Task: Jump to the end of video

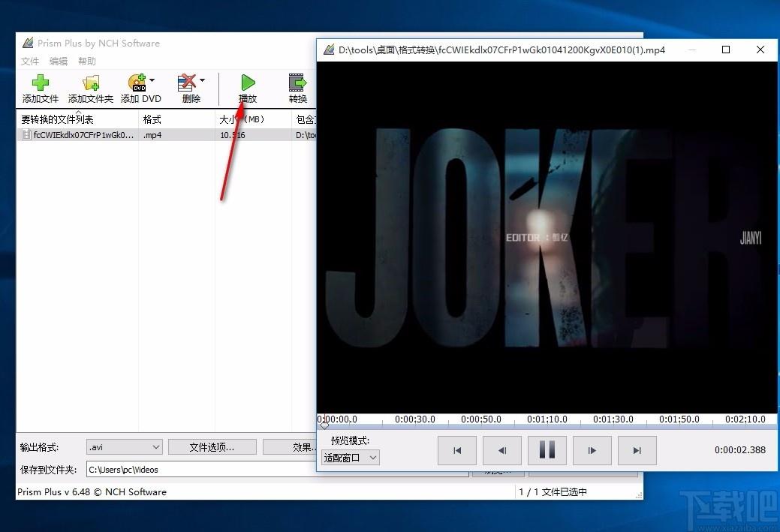Action: [x=637, y=450]
